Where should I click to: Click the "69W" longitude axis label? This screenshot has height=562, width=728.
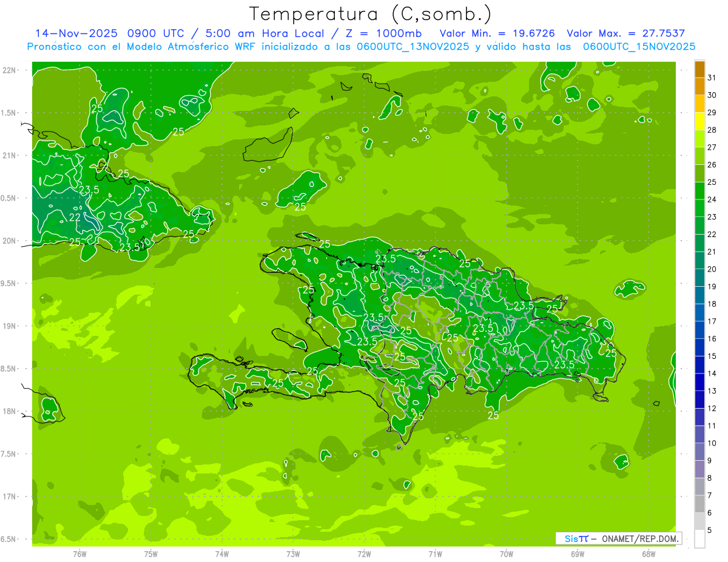coord(578,554)
